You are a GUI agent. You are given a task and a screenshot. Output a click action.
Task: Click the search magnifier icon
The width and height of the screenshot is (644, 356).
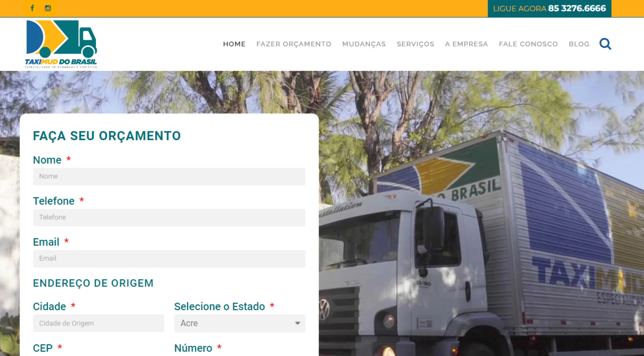(605, 44)
